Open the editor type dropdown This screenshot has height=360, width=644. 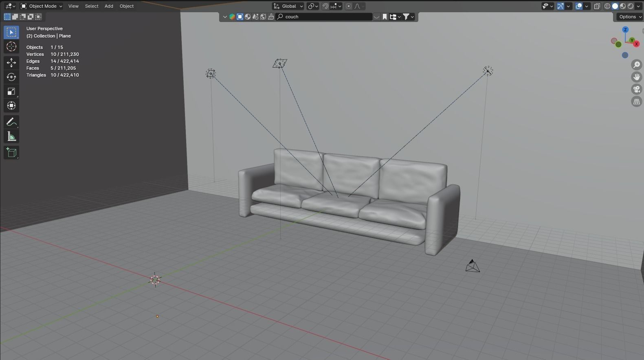click(x=10, y=6)
